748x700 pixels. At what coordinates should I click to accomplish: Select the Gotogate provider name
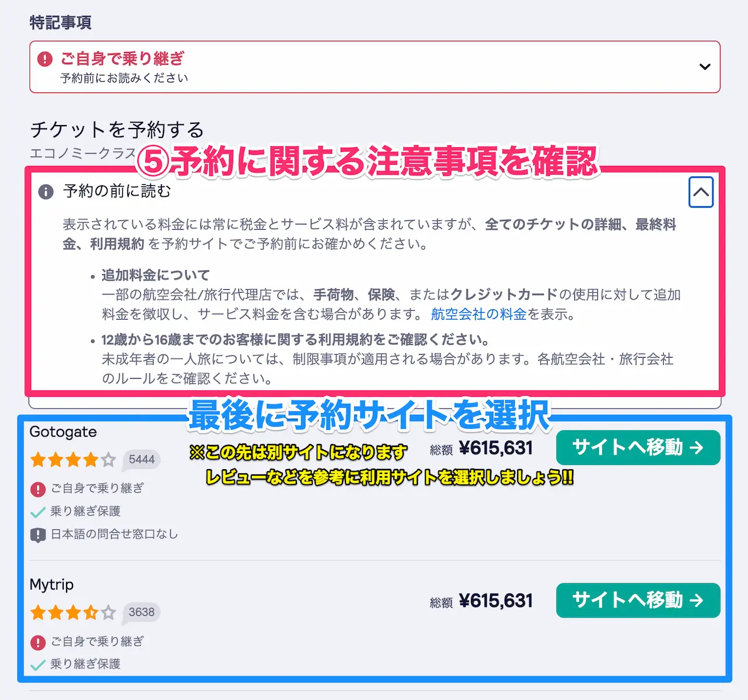click(63, 432)
